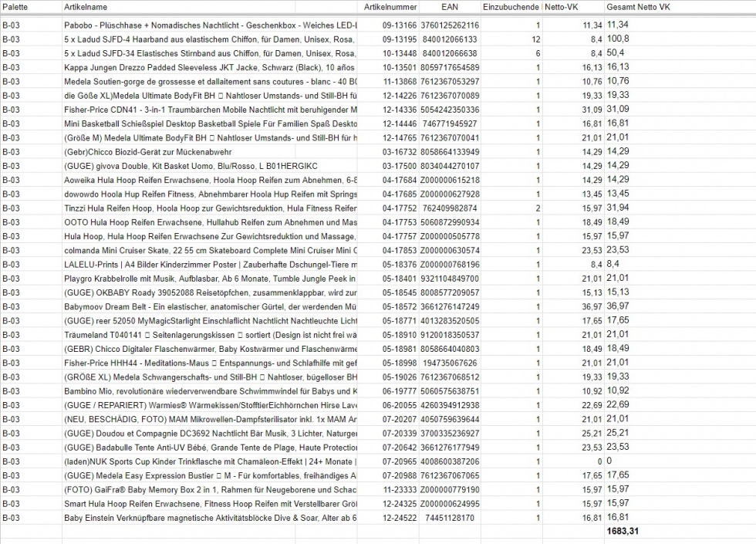Click article number 09-13166
This screenshot has height=544, width=756.
pos(400,25)
